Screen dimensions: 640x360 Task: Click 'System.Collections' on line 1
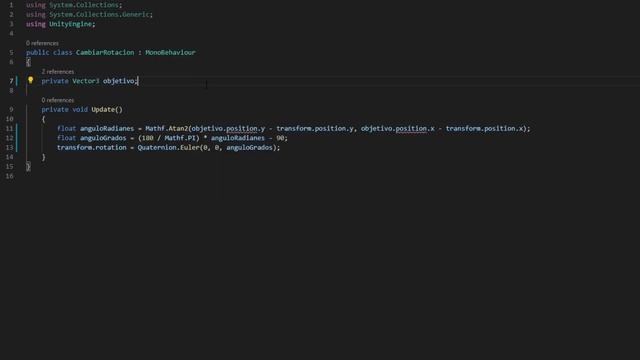point(84,5)
